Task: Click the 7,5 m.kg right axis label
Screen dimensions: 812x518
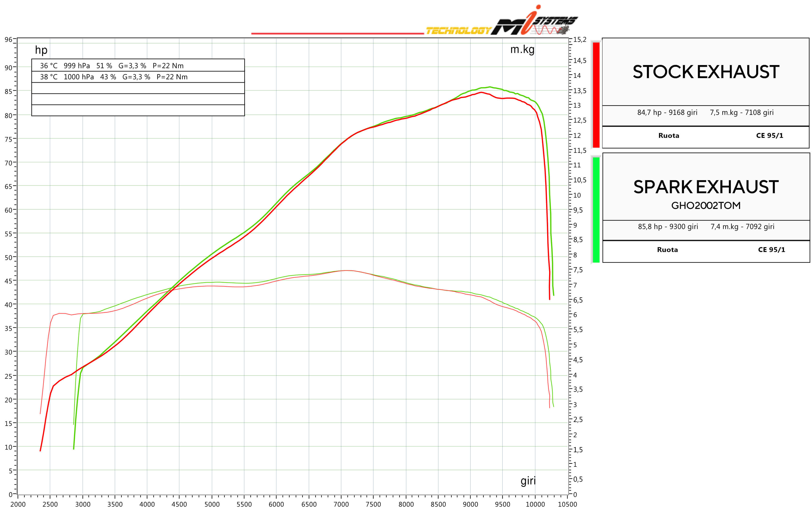Action: [x=578, y=270]
